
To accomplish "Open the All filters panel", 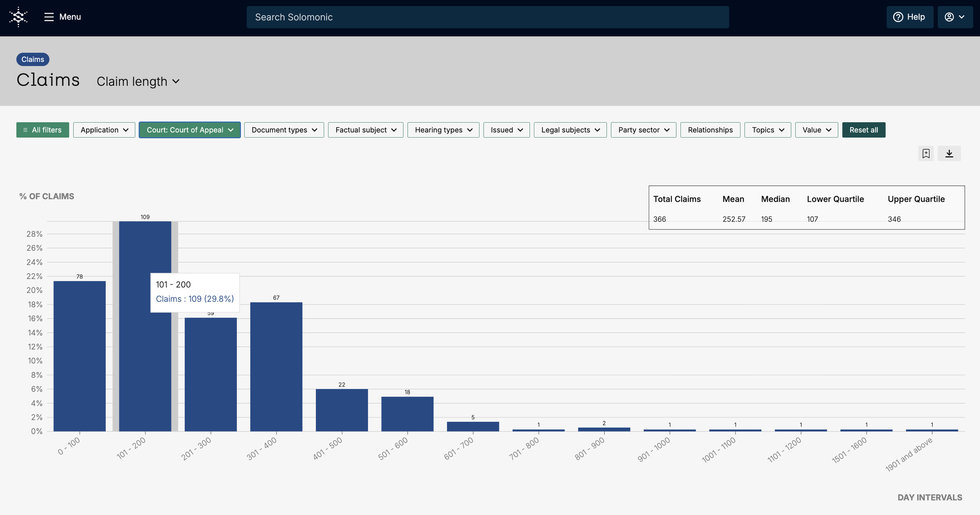I will (x=42, y=130).
